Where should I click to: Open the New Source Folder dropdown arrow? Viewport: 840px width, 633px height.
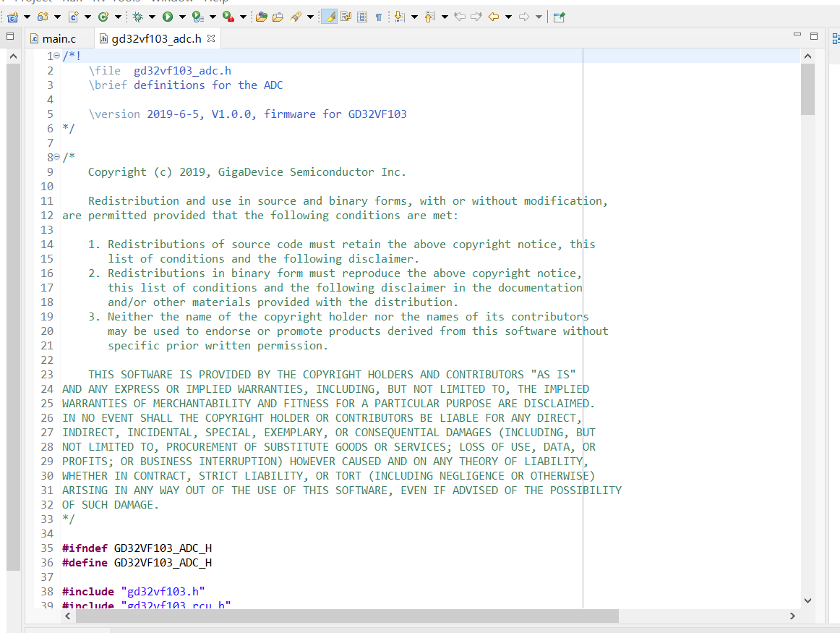(57, 17)
